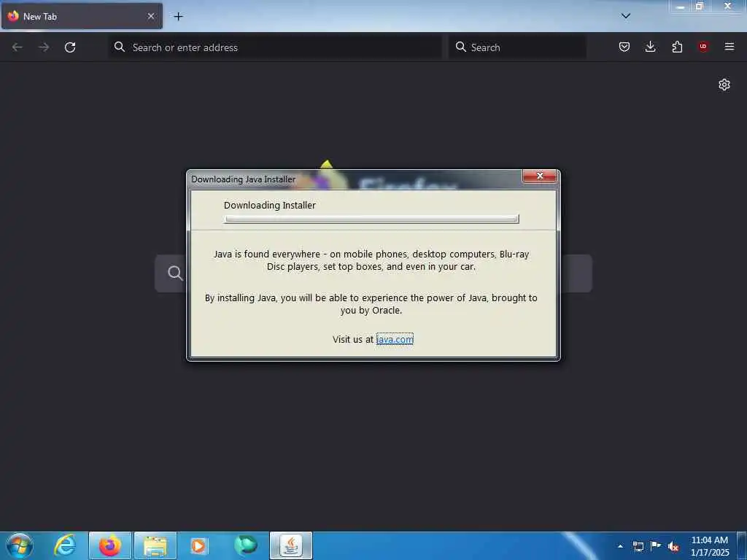
Task: Open the Extensions puzzle icon
Action: [677, 47]
